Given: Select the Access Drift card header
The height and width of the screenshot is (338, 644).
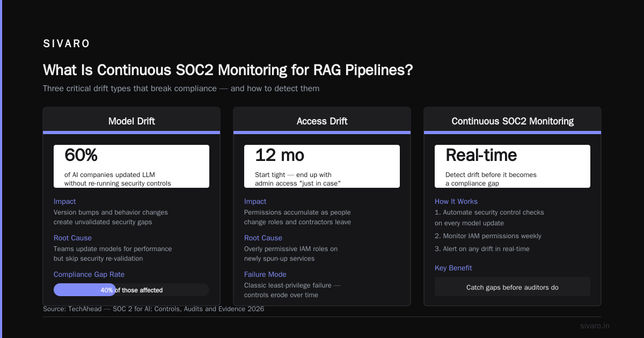Looking at the screenshot, I should (x=322, y=121).
